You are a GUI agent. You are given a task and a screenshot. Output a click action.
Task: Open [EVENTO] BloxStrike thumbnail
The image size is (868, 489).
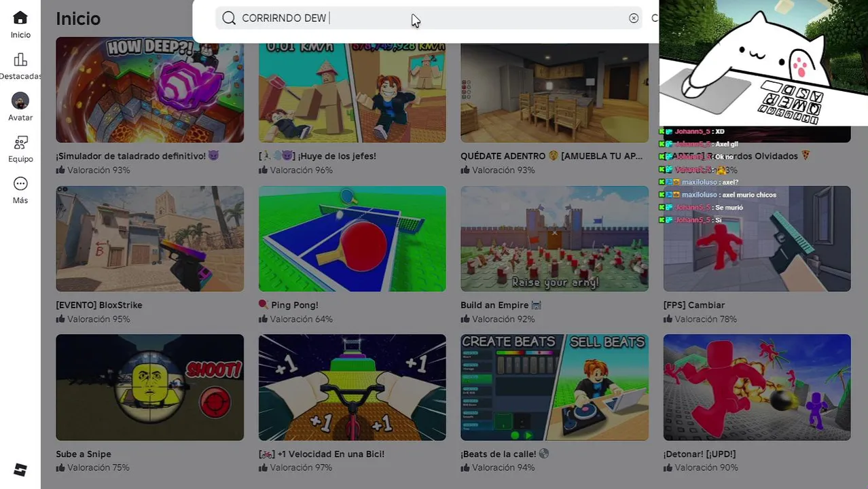point(149,238)
